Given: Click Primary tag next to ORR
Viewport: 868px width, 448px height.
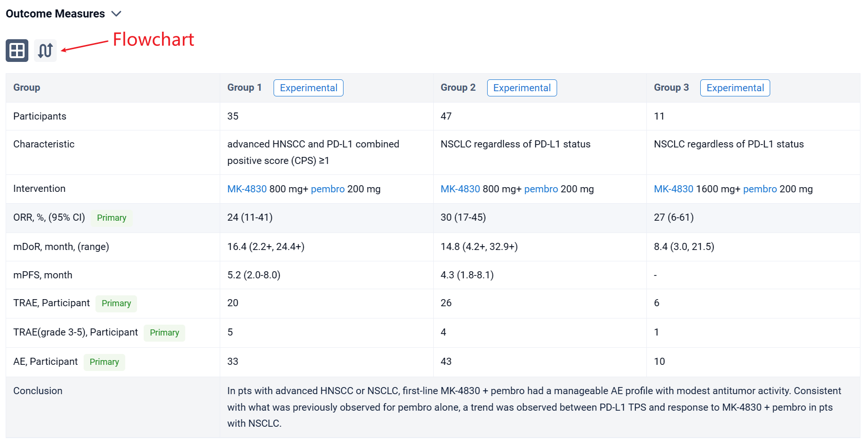Looking at the screenshot, I should (x=112, y=218).
